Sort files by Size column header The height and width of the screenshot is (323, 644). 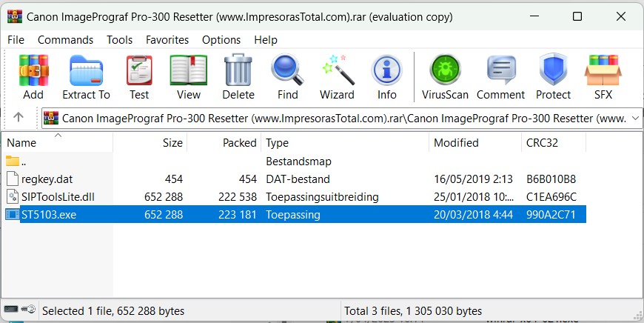click(172, 143)
